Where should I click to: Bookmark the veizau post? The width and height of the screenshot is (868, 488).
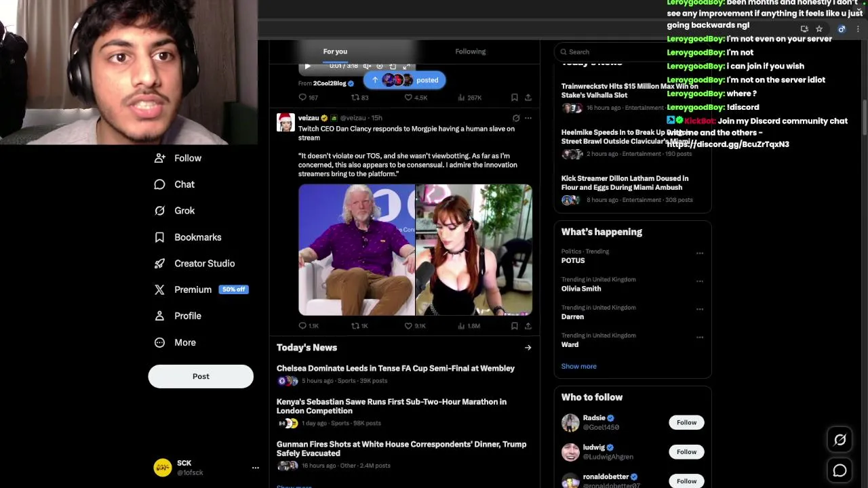coord(515,326)
